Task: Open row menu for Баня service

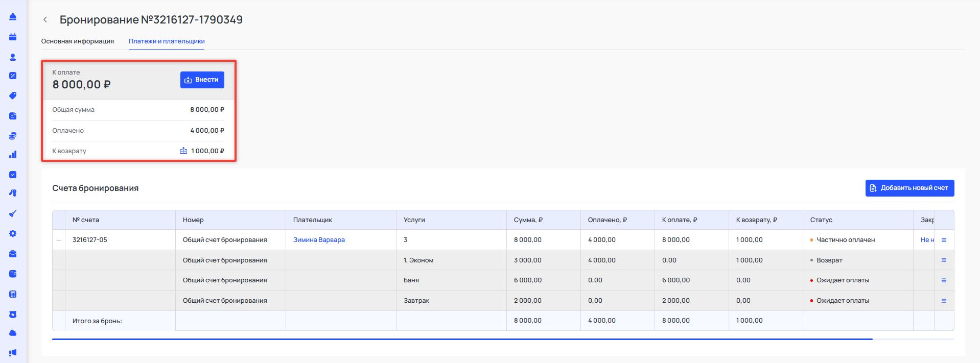Action: click(944, 280)
